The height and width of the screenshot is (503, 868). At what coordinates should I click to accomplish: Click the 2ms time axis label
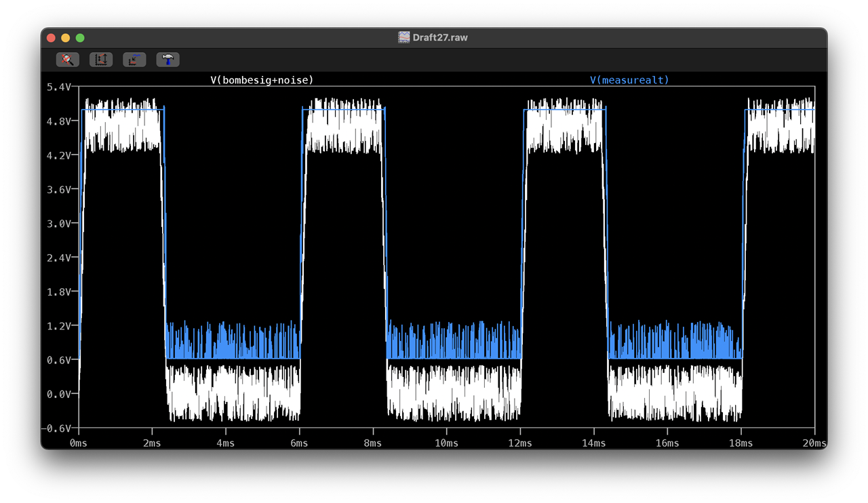pyautogui.click(x=152, y=443)
